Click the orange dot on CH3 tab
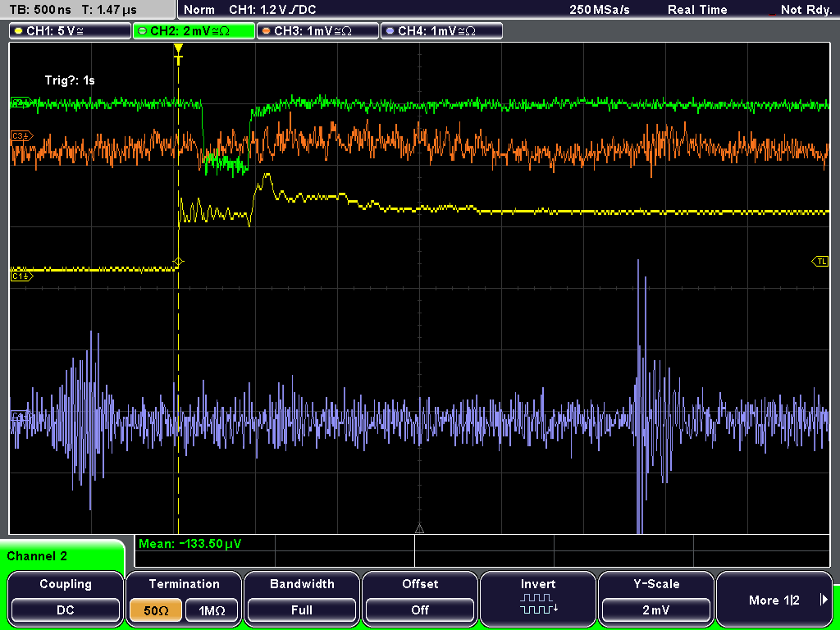This screenshot has height=630, width=840. click(267, 31)
